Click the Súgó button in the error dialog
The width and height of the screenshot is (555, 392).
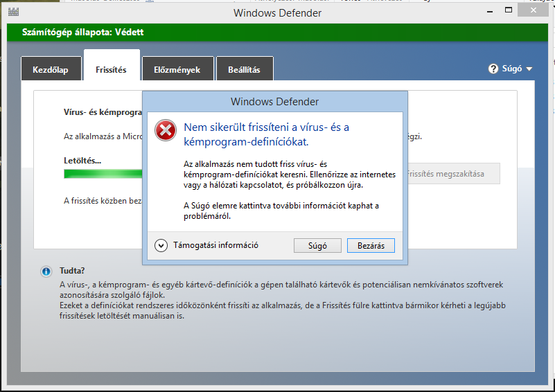[317, 246]
